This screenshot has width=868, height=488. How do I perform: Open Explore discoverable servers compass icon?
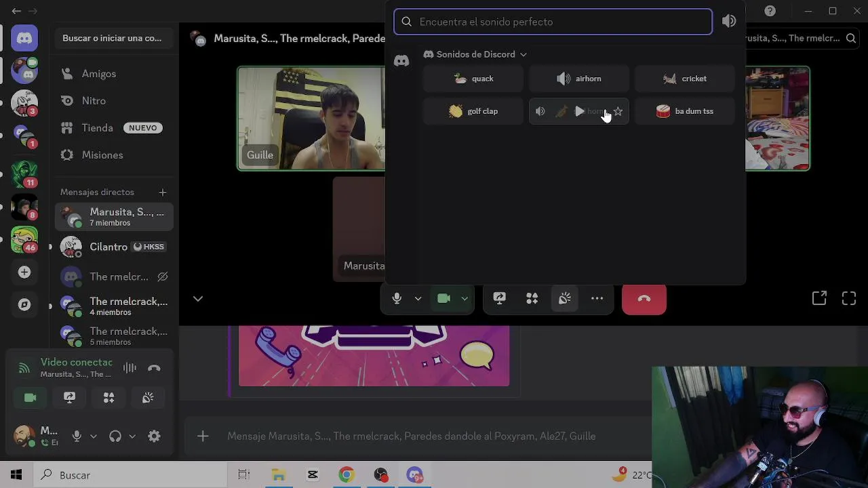click(24, 304)
